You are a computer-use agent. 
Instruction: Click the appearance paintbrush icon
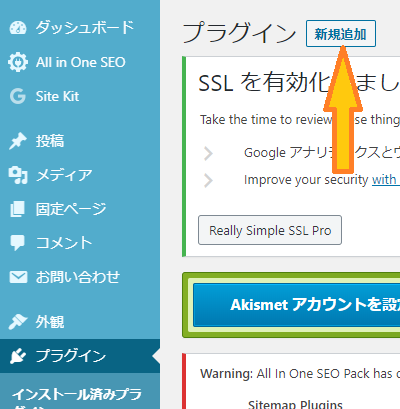coord(18,322)
